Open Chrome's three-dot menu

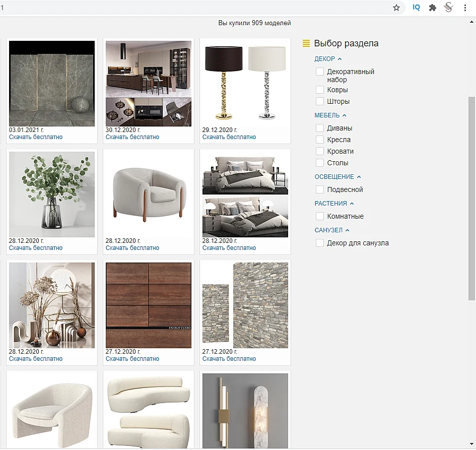click(465, 8)
